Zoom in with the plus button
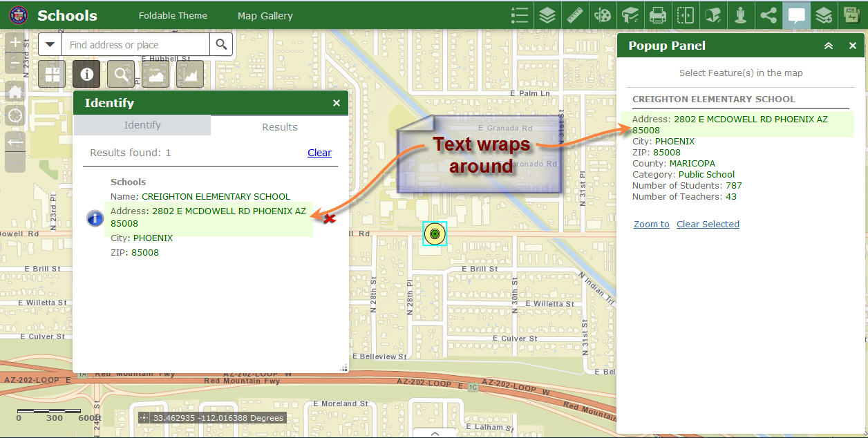This screenshot has height=438, width=868. click(15, 42)
